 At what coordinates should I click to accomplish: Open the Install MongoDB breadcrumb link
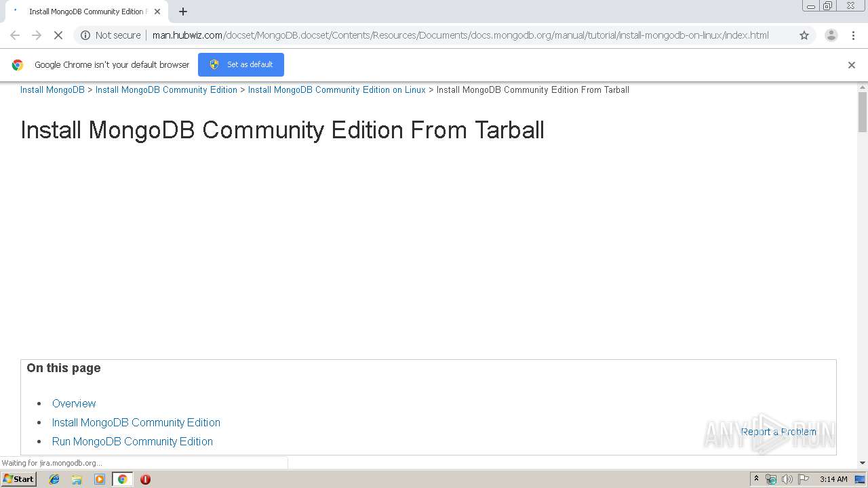tap(52, 89)
